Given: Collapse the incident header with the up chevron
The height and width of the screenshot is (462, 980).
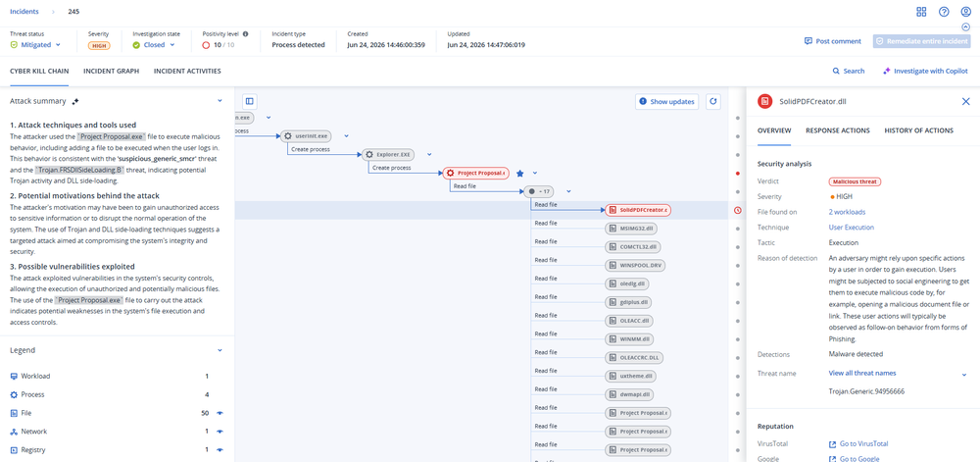Looking at the screenshot, I should tap(965, 26).
